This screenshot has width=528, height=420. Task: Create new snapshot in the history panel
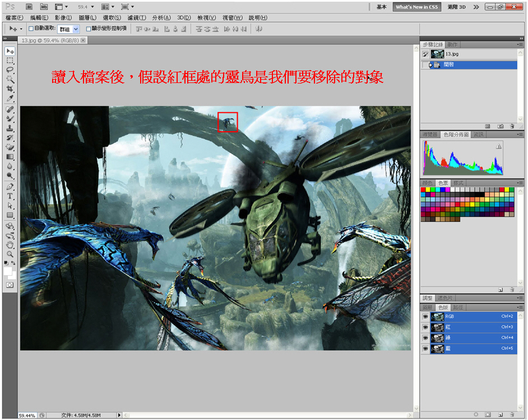click(x=501, y=126)
